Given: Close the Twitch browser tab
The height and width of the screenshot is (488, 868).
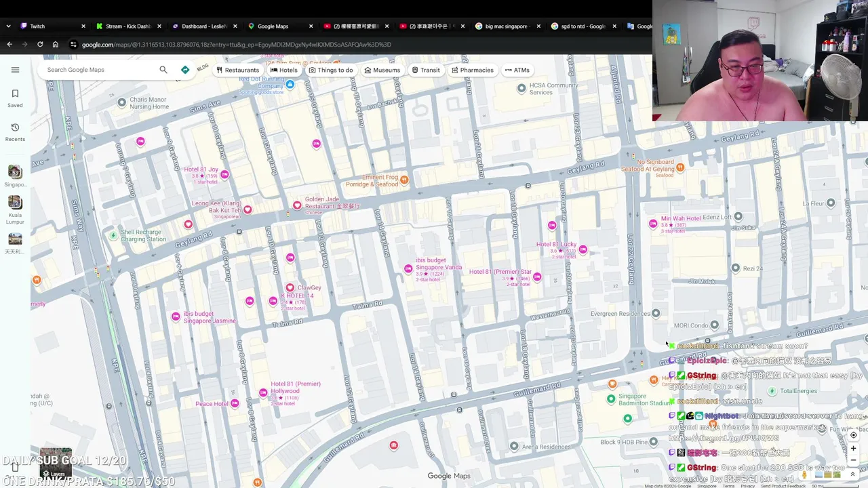Looking at the screenshot, I should click(83, 26).
